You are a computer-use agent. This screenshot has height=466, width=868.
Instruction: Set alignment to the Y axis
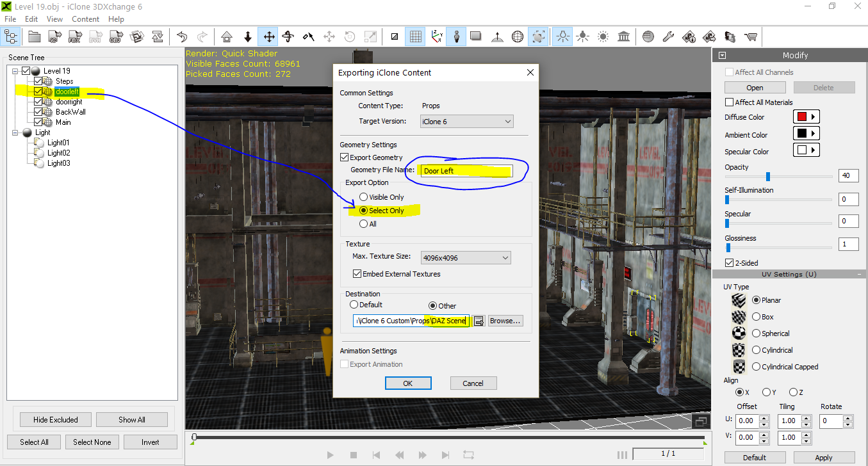[x=766, y=392]
